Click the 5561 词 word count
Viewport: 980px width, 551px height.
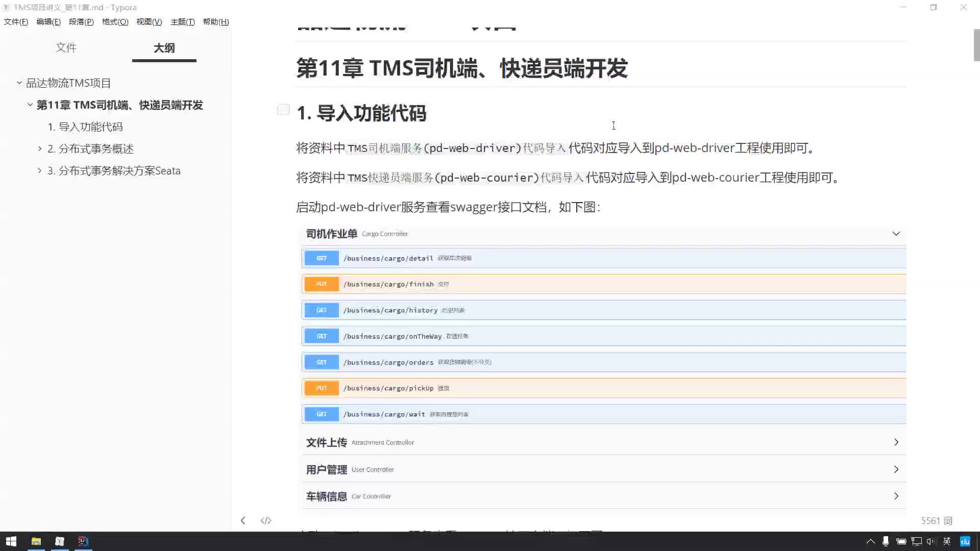(937, 520)
